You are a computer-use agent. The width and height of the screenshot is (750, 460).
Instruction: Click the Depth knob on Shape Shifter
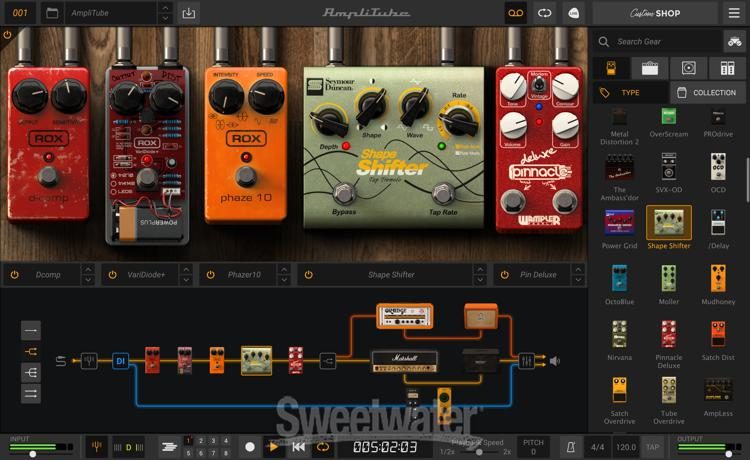pos(329,122)
